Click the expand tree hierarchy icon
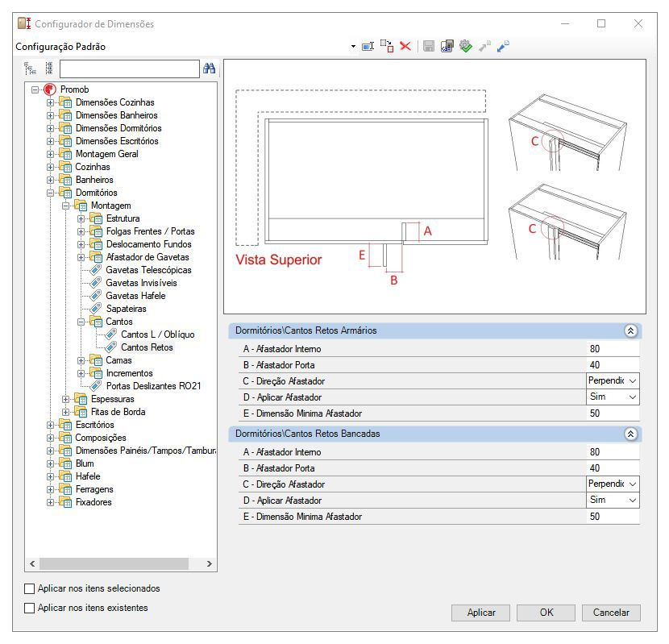This screenshot has width=669, height=644. pos(31,69)
